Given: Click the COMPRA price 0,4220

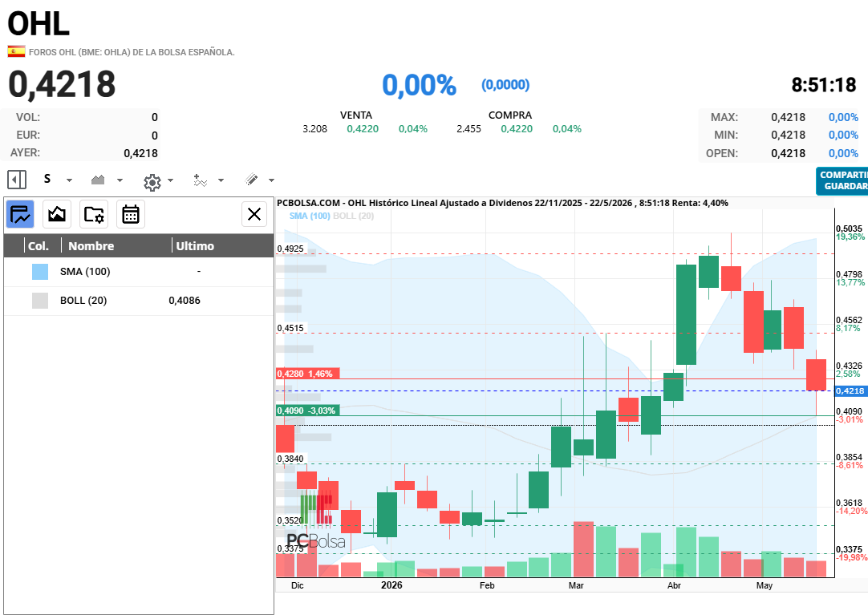Looking at the screenshot, I should (517, 129).
